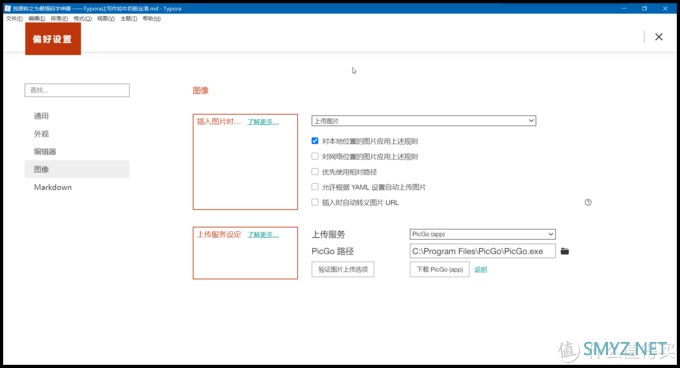Open the 说明 link
Viewport: 680px width, 368px height.
pos(481,269)
